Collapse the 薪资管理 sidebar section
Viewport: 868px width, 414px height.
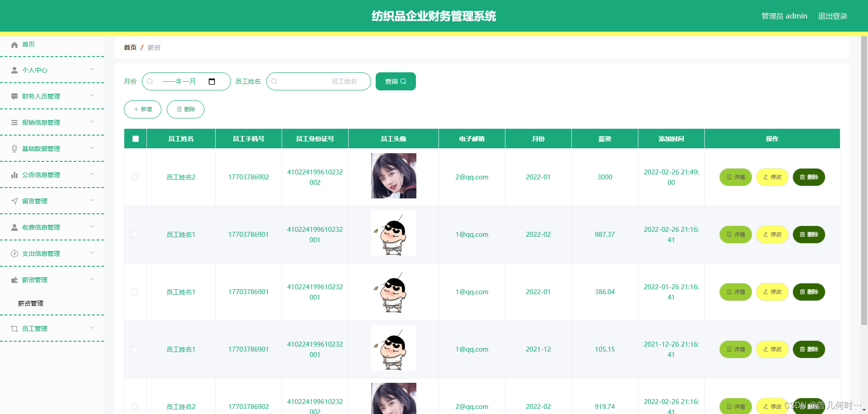(92, 279)
